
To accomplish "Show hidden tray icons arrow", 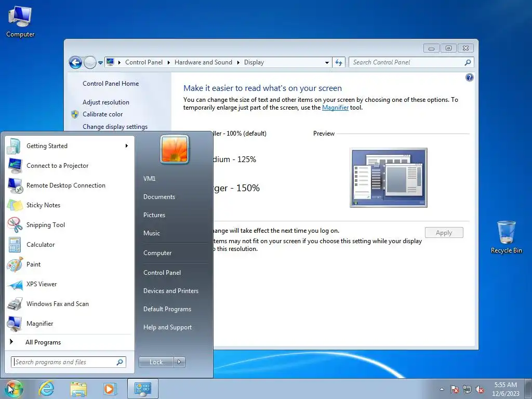I will [442, 390].
